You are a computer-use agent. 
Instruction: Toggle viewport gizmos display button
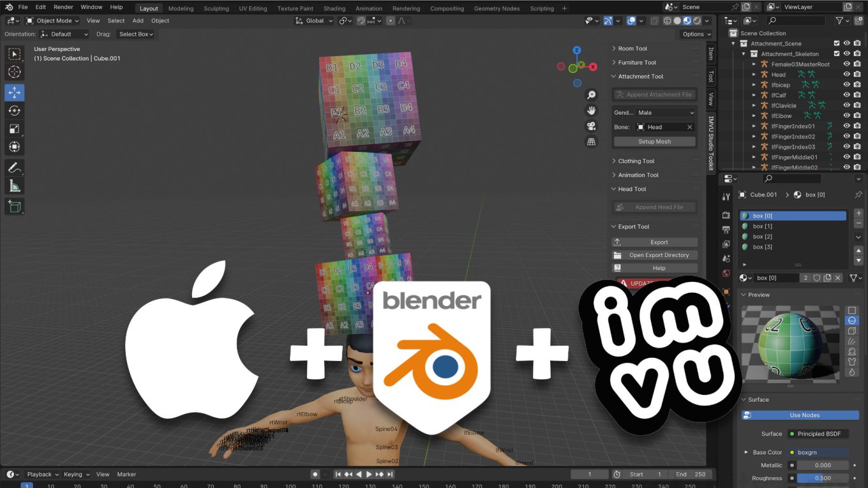608,20
